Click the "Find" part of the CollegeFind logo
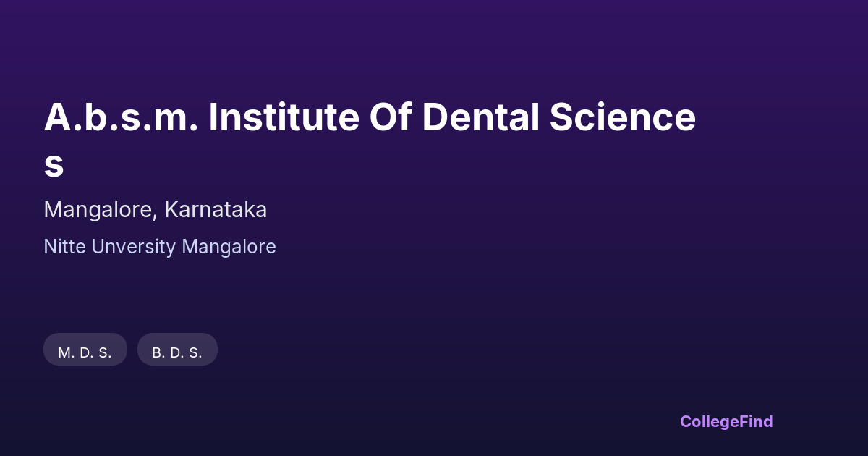 [755, 421]
